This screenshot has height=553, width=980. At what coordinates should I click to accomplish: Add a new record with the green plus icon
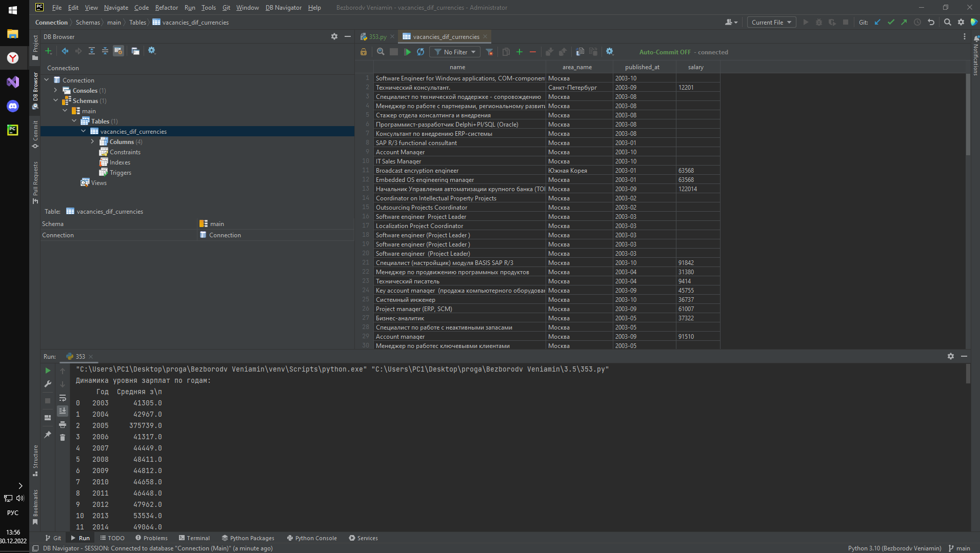point(519,52)
